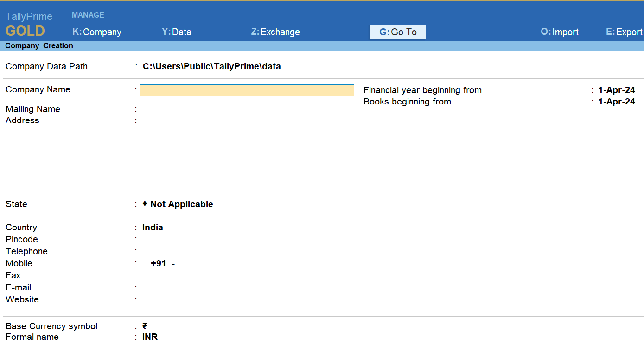Click the Base Currency symbol rupee value
Viewport: 644px width, 344px height.
click(x=145, y=326)
